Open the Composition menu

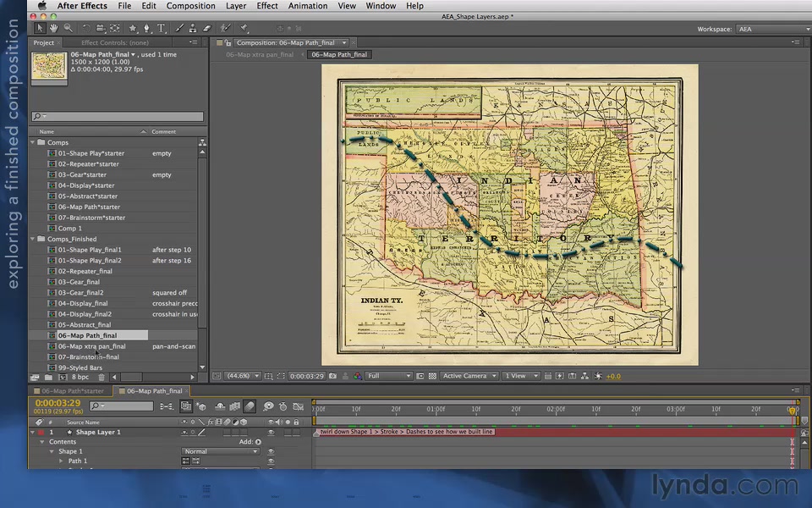click(190, 6)
